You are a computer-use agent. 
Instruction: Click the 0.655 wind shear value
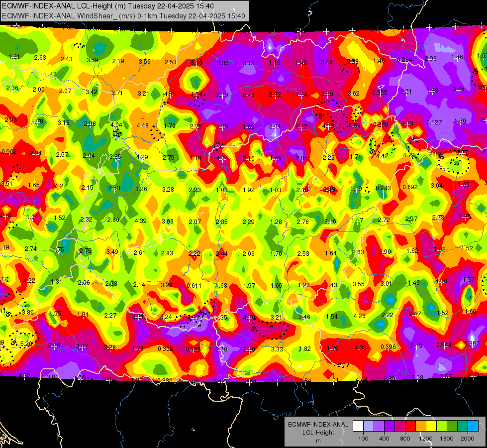[x=380, y=92]
